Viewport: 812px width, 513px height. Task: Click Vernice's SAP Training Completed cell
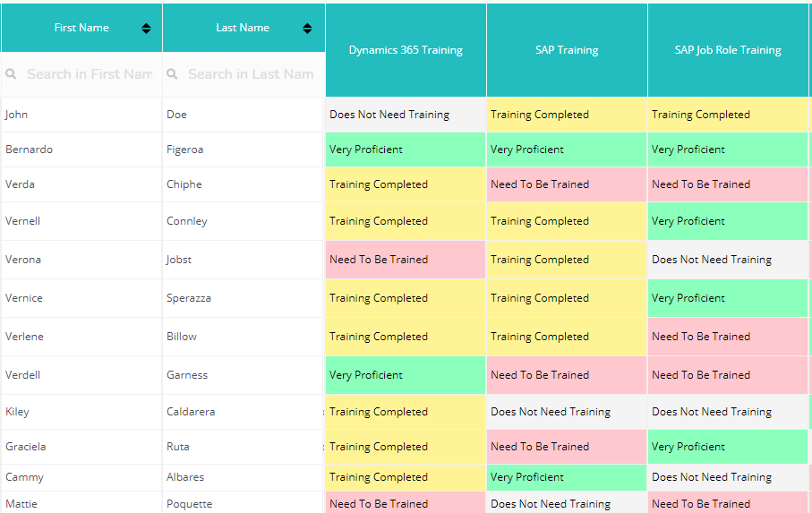coord(567,298)
